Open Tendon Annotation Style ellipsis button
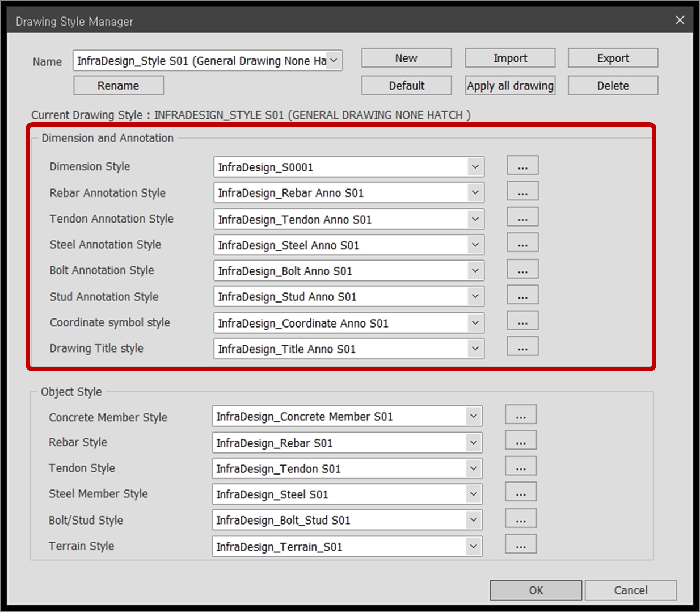This screenshot has width=700, height=612. coord(522,217)
